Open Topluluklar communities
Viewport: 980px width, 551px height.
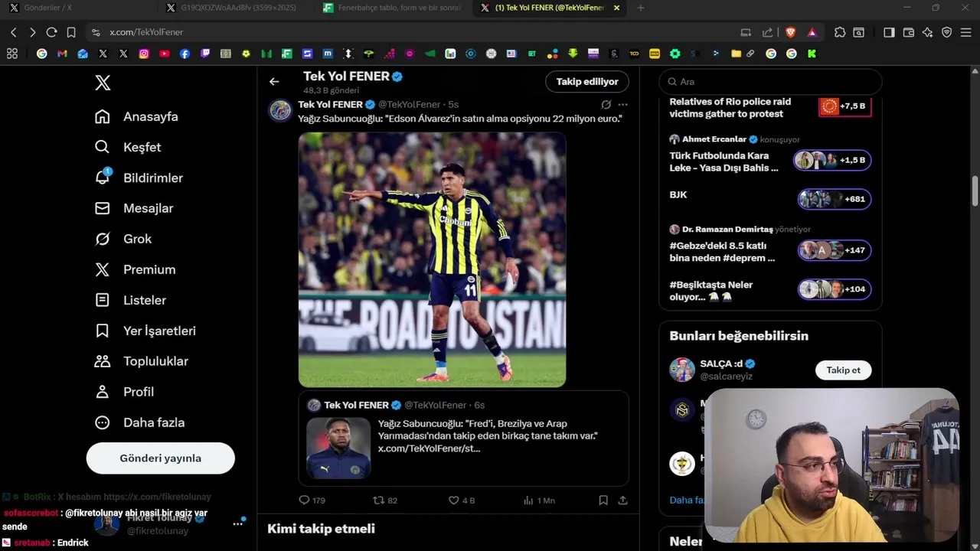coord(141,361)
